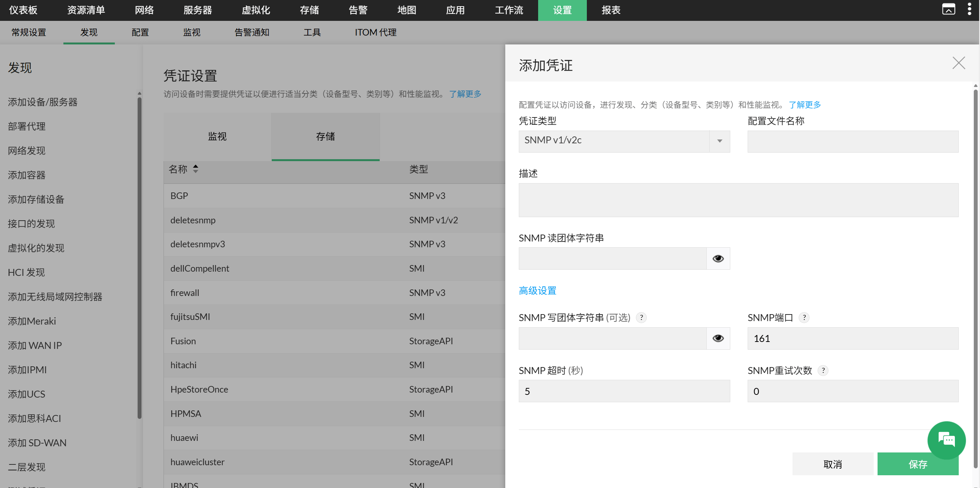Click the SNMP 写团体字符串 field
Screen dimensions: 980x488
point(612,338)
